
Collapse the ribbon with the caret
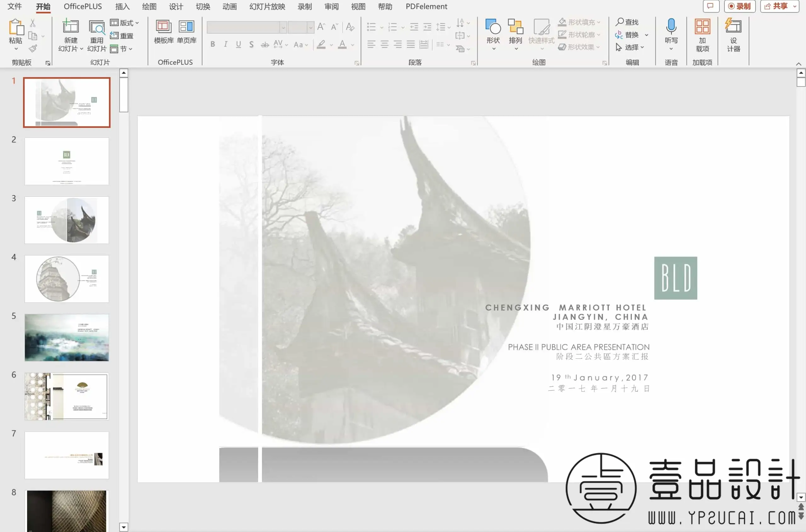[x=798, y=64]
